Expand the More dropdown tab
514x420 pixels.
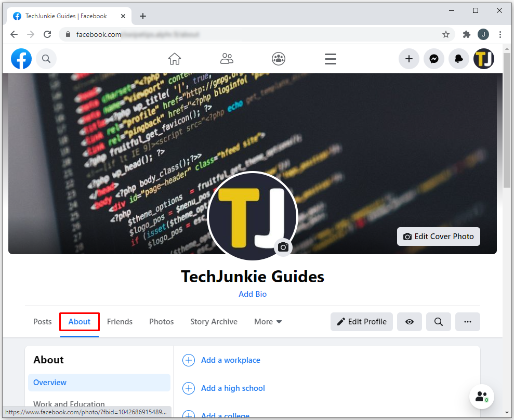click(x=268, y=322)
